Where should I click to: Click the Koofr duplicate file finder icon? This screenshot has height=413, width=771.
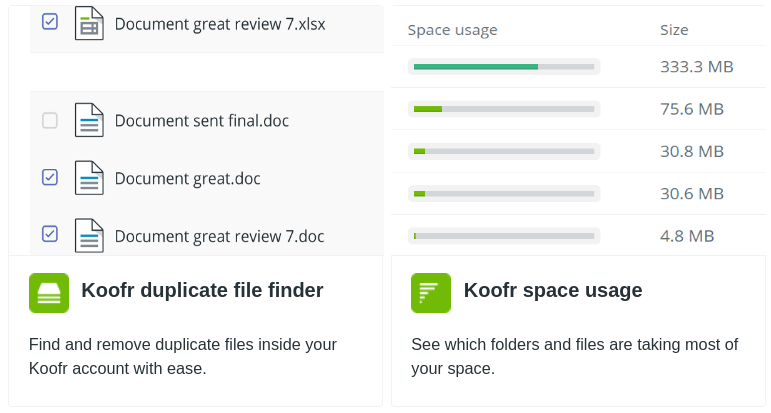tap(49, 293)
